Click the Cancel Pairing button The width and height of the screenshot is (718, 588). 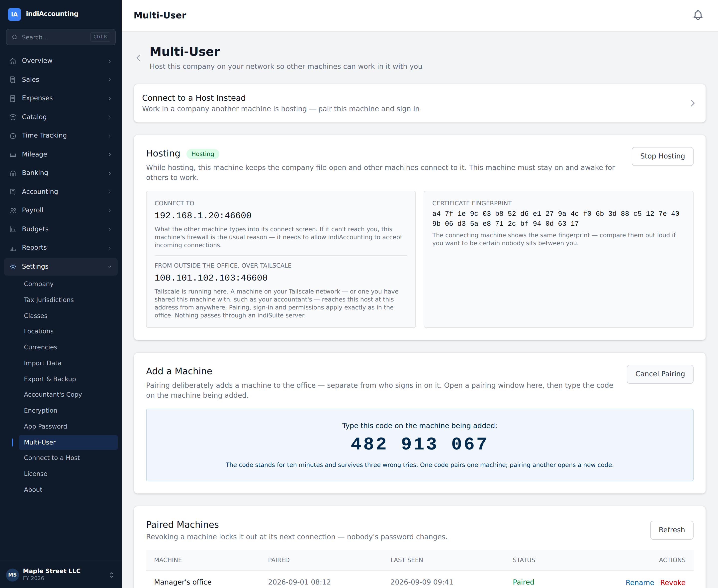(x=660, y=374)
